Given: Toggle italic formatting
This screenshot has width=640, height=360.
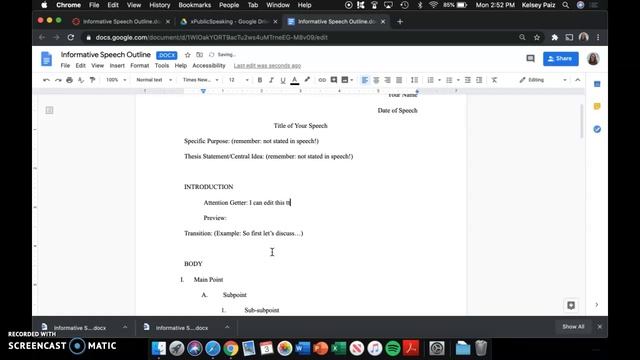Looking at the screenshot, I should 271,80.
